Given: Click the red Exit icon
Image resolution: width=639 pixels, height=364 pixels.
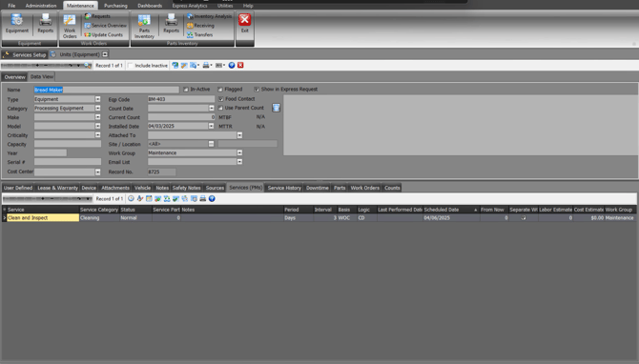Looking at the screenshot, I should (244, 23).
